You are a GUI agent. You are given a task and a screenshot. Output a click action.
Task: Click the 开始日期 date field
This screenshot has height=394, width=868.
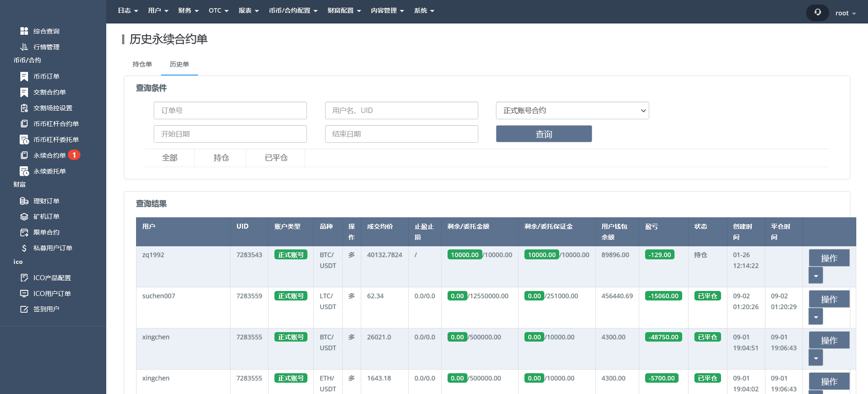(230, 134)
